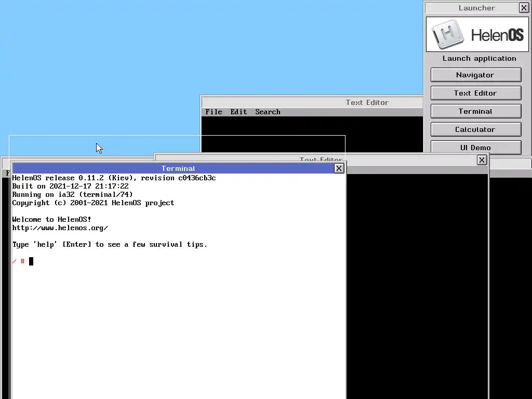This screenshot has width=532, height=399.
Task: Click the Copyright 2001-2021 HelenOS project line
Action: pyautogui.click(x=94, y=203)
